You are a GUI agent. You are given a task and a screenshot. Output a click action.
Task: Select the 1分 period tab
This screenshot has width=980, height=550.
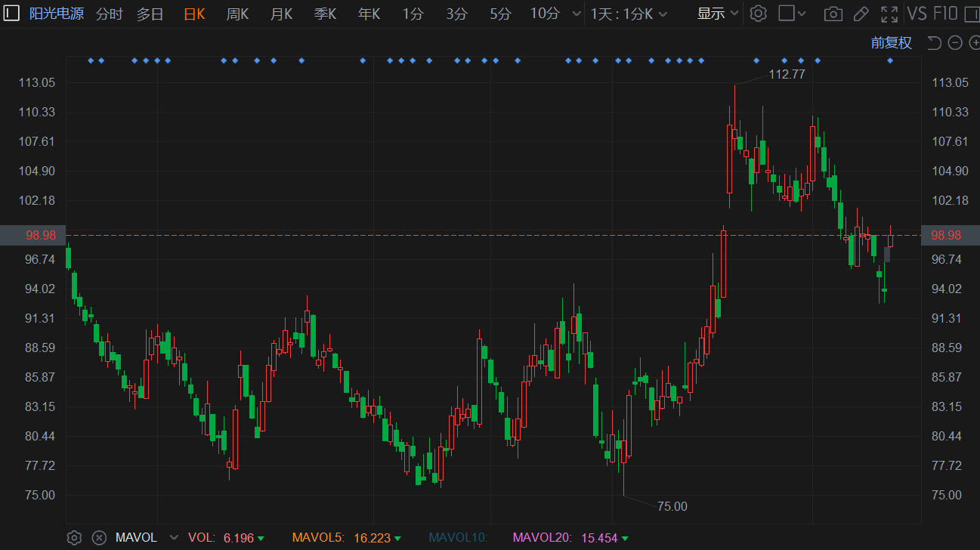(413, 14)
